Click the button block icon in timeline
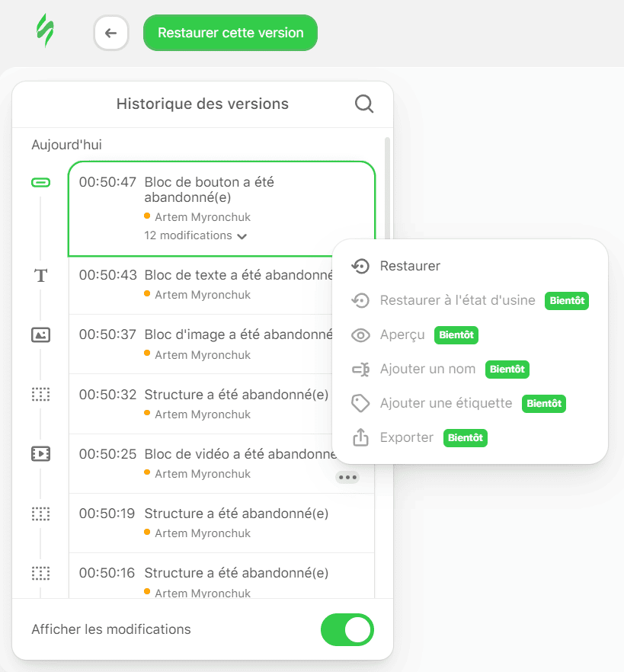 pyautogui.click(x=40, y=183)
